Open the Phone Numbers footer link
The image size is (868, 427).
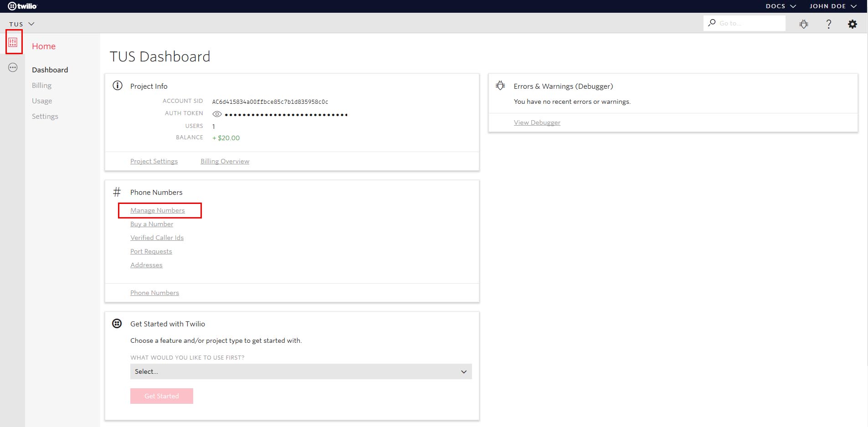154,293
